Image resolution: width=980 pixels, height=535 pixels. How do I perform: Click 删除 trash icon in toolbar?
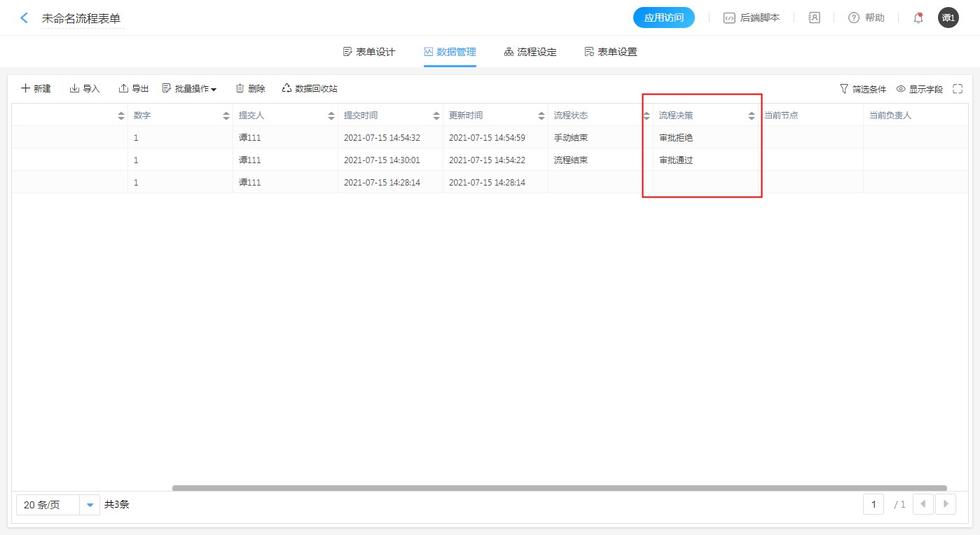pos(240,89)
